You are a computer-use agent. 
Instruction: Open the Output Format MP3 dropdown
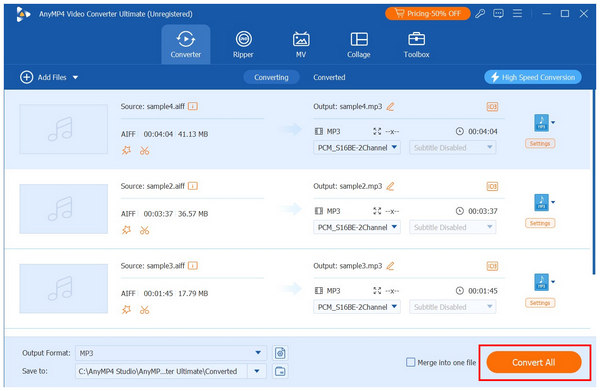point(171,353)
